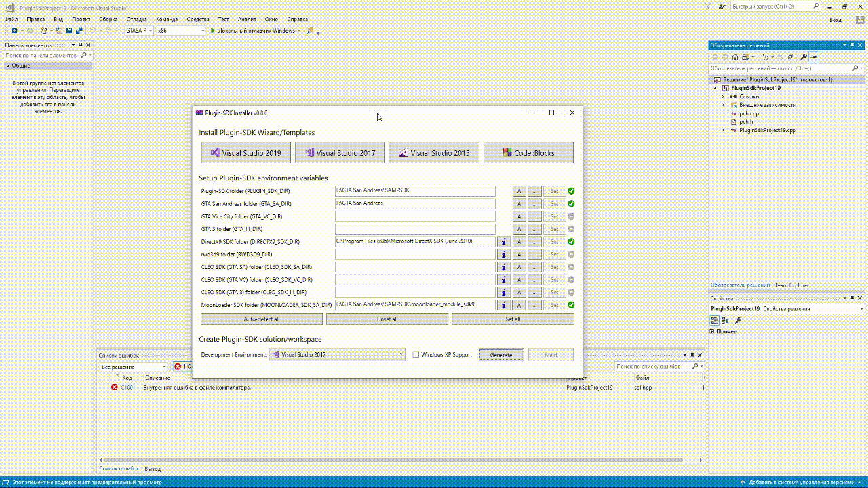Click the Save All toolbar icon

point(79,30)
